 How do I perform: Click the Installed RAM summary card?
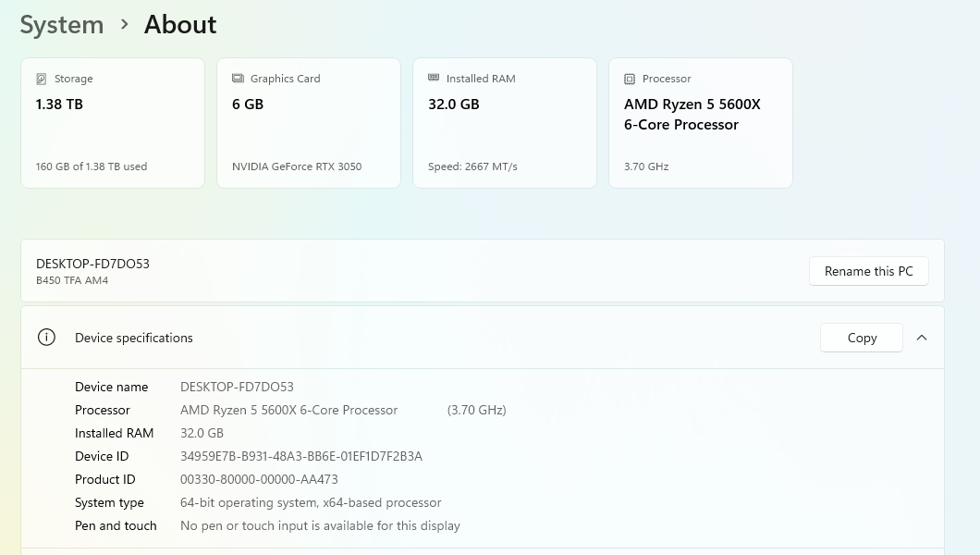point(504,122)
